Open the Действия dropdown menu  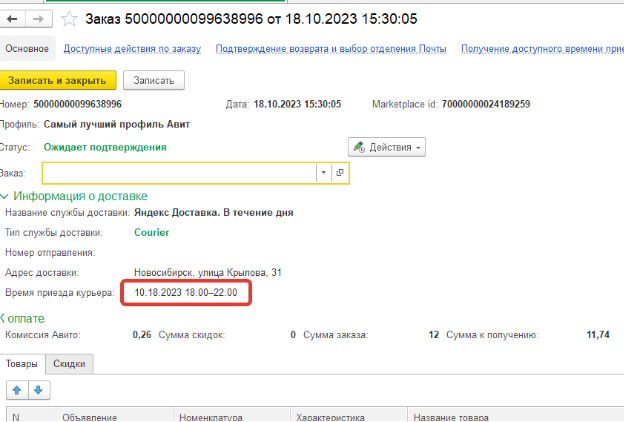pyautogui.click(x=387, y=147)
